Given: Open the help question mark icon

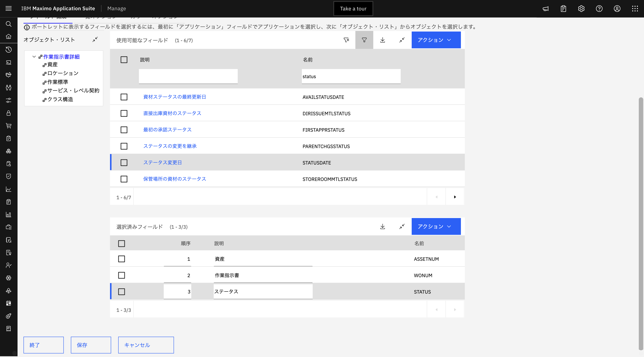Looking at the screenshot, I should point(599,9).
